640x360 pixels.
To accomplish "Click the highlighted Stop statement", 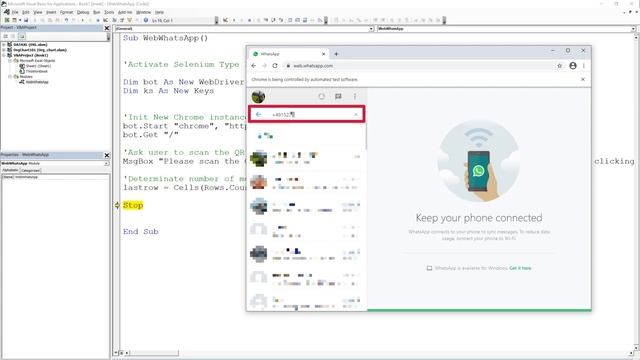I will (x=133, y=205).
